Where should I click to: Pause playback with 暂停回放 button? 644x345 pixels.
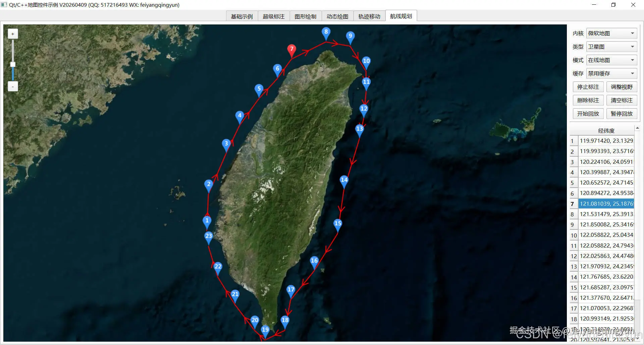[622, 114]
